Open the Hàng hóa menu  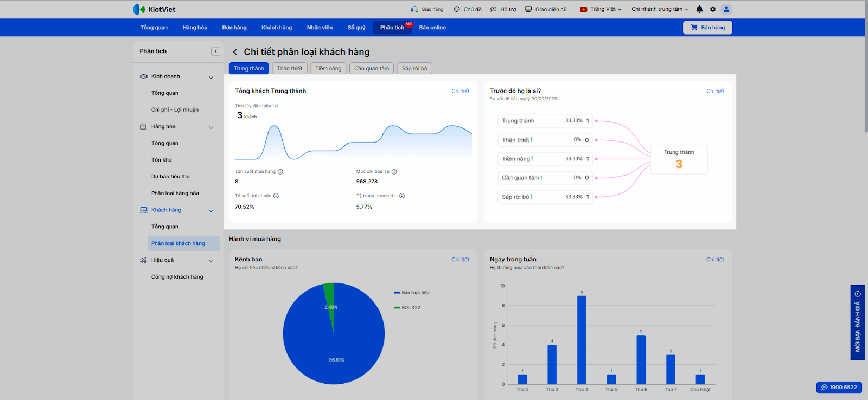[194, 28]
